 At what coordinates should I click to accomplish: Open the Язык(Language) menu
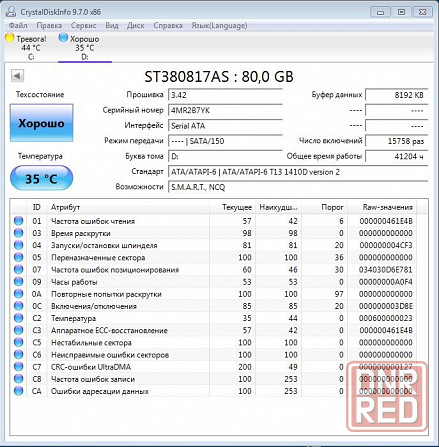219,25
